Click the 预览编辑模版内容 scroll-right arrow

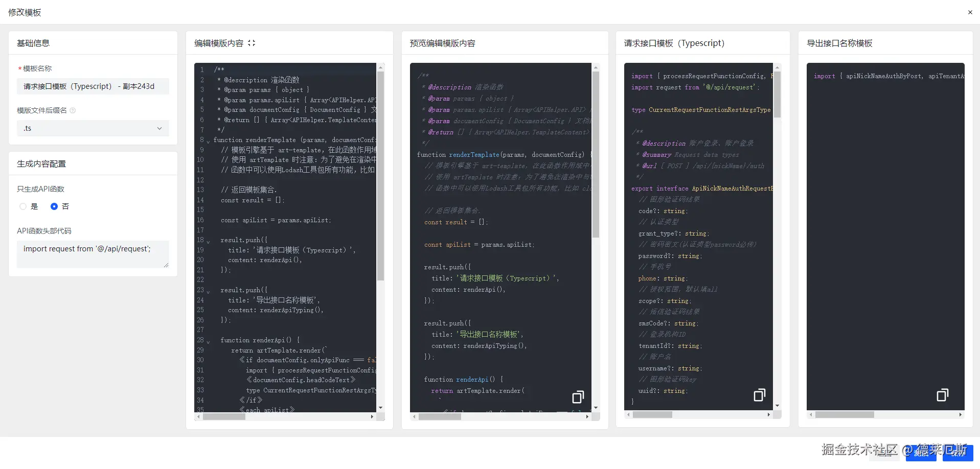pyautogui.click(x=587, y=417)
